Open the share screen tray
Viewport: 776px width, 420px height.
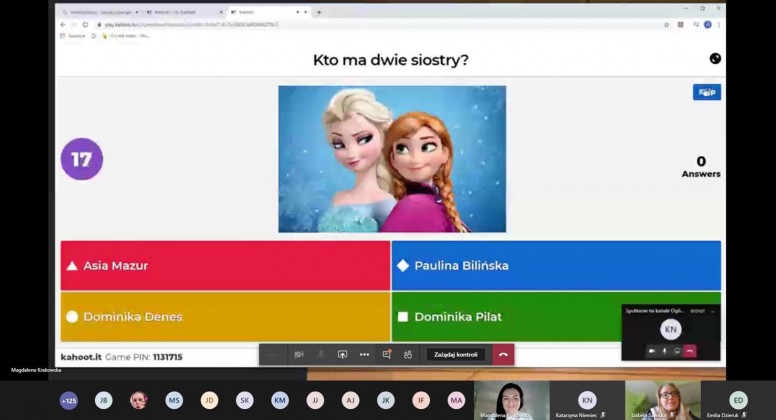click(x=342, y=354)
